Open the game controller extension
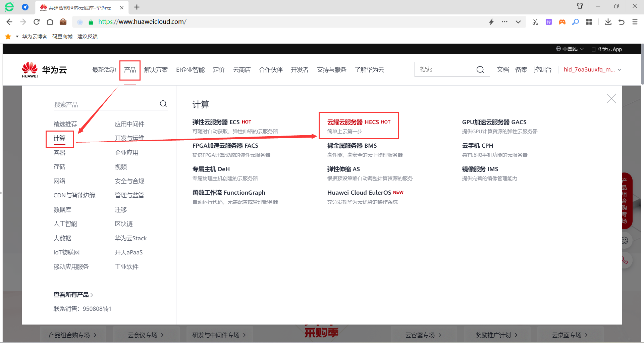Image resolution: width=644 pixels, height=343 pixels. coord(562,22)
